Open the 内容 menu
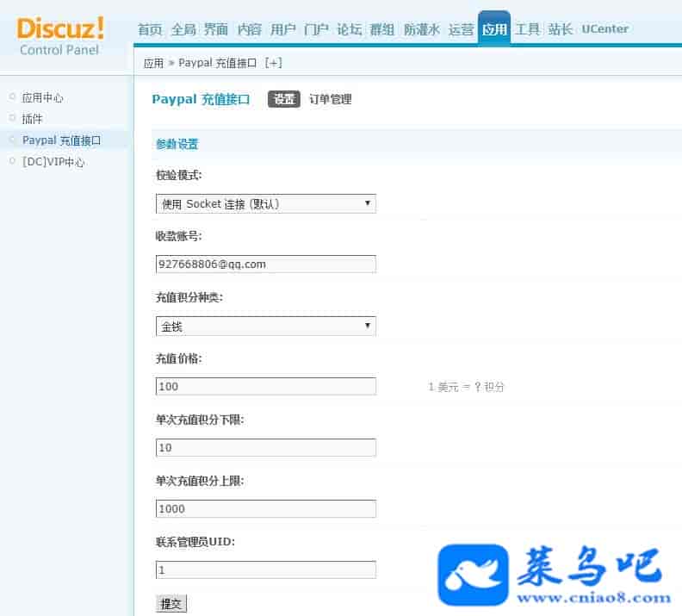 [249, 29]
